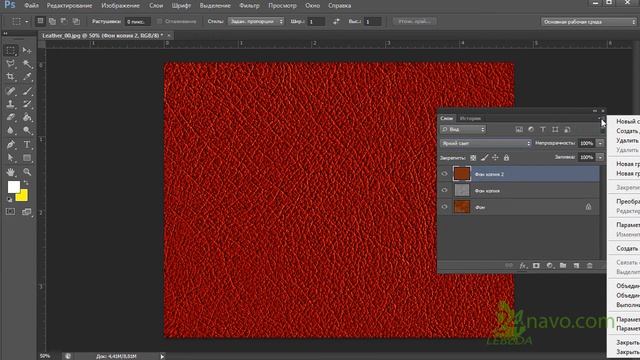
Task: Open new adjustment layer icon in Layers panel
Action: [x=549, y=266]
